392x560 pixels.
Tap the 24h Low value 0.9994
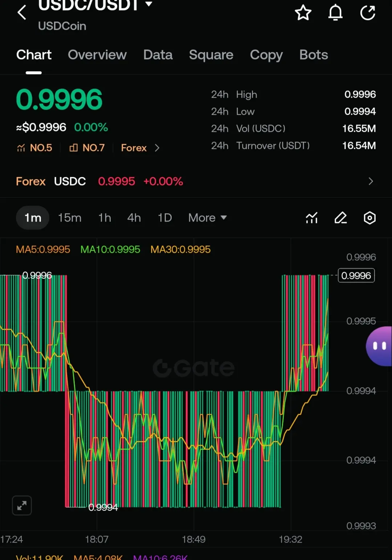360,111
